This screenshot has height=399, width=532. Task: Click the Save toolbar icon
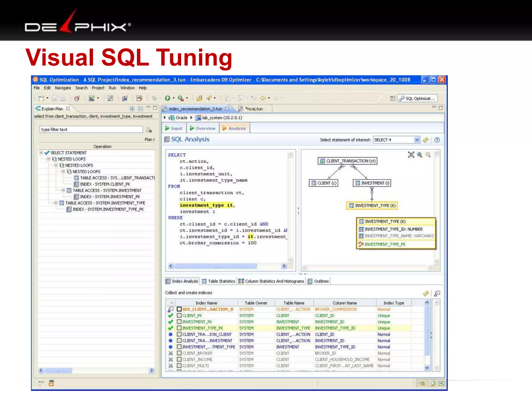point(54,98)
